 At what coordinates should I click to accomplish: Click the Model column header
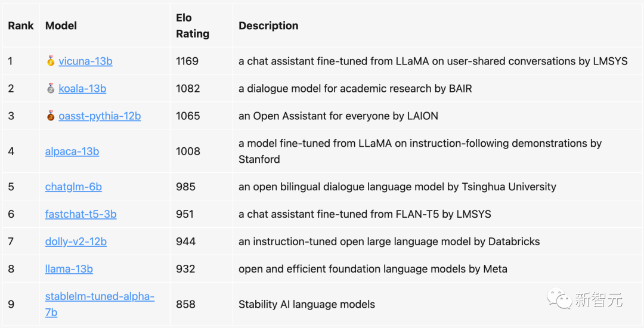(x=61, y=26)
